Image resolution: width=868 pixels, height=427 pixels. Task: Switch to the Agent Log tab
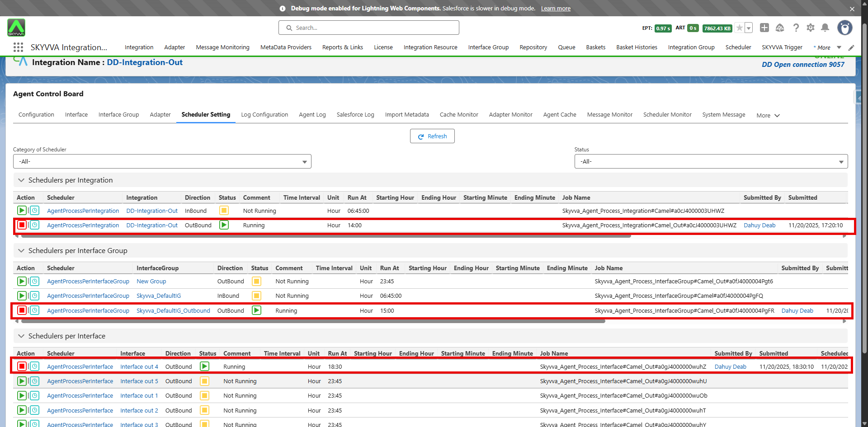pyautogui.click(x=312, y=115)
